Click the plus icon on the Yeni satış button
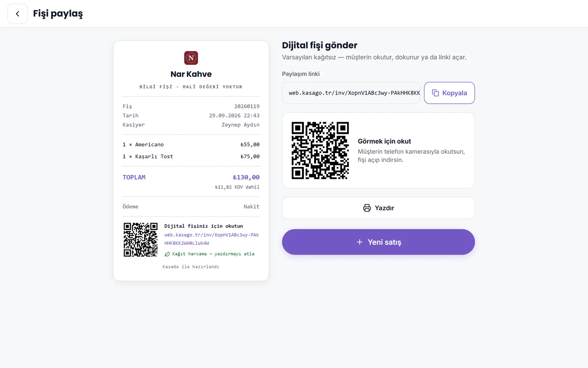 (360, 242)
